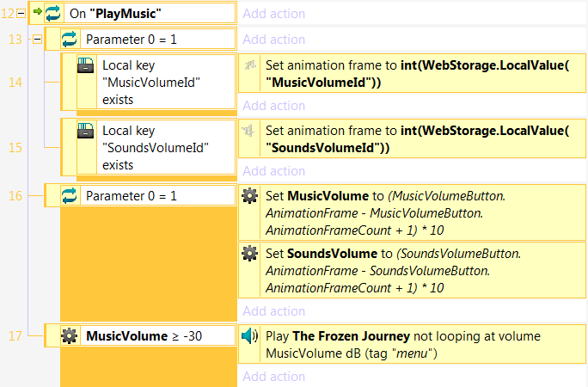Viewport: 588px width, 387px height.
Task: Click the System gear icon beside MusicVolume ≥ -30
Action: click(x=70, y=336)
